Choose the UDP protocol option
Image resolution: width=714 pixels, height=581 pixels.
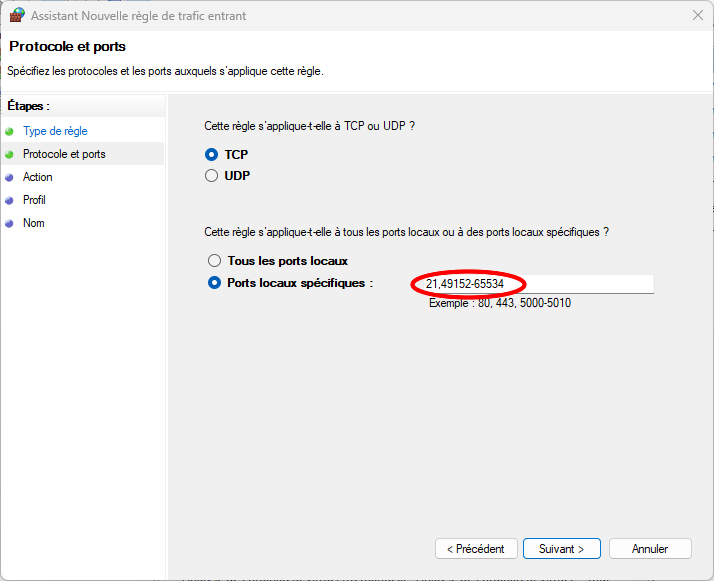tap(212, 176)
